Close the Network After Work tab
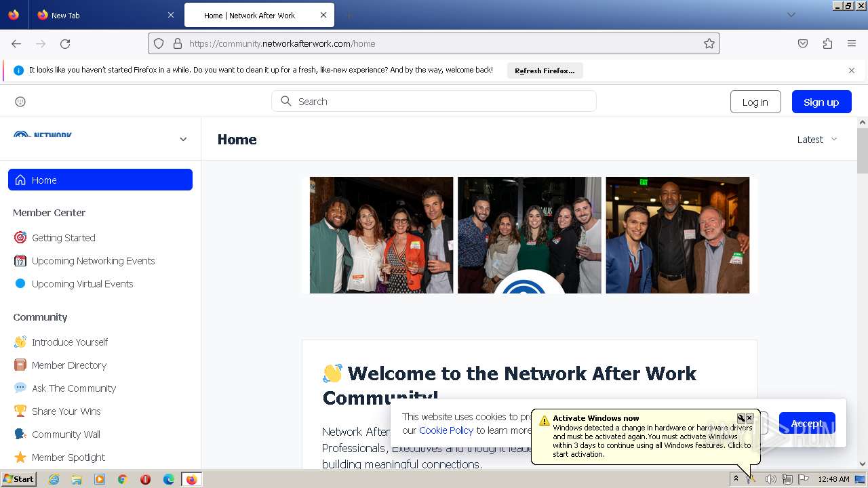The height and width of the screenshot is (488, 868). pyautogui.click(x=323, y=15)
